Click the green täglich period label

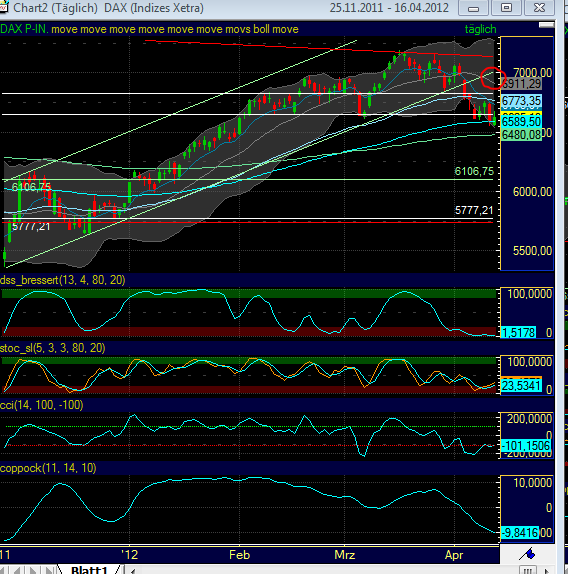(480, 29)
